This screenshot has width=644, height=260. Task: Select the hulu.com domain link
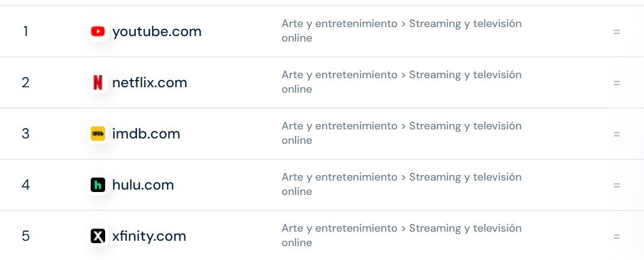pyautogui.click(x=143, y=185)
